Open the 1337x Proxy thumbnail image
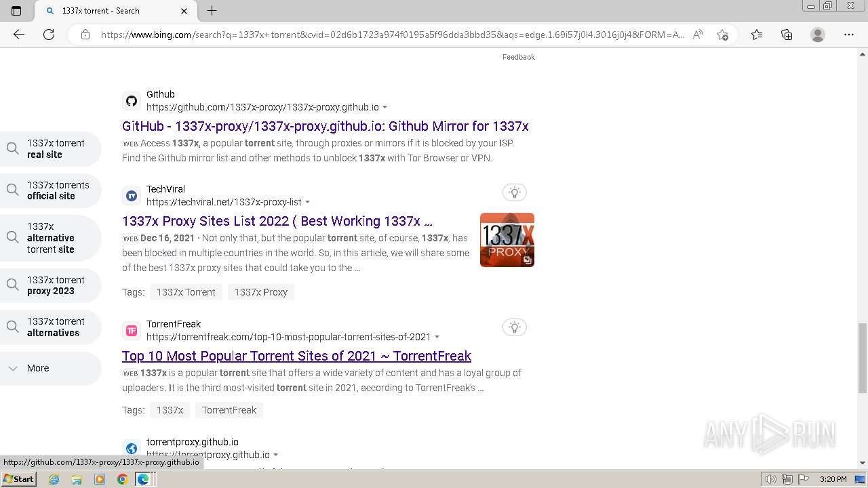This screenshot has width=868, height=488. coord(507,240)
